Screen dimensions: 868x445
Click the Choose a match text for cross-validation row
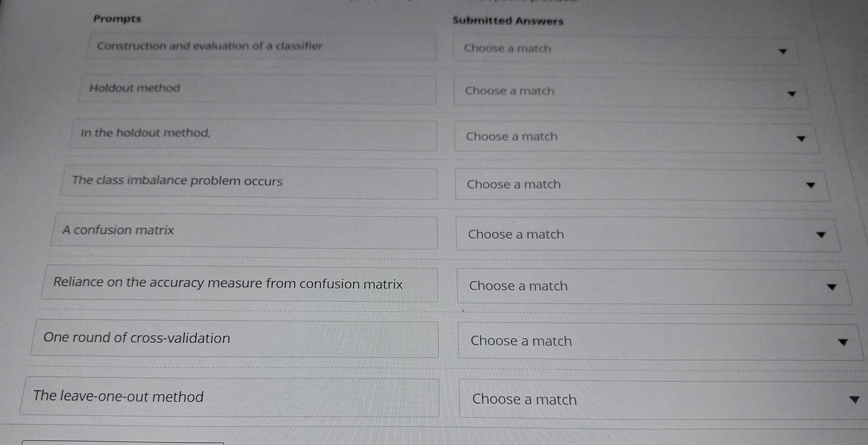[520, 341]
